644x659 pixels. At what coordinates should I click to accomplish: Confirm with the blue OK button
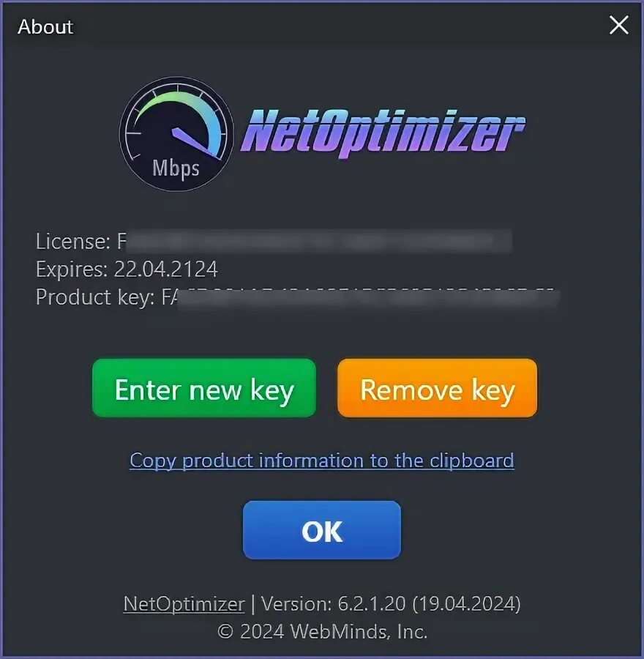pyautogui.click(x=322, y=529)
